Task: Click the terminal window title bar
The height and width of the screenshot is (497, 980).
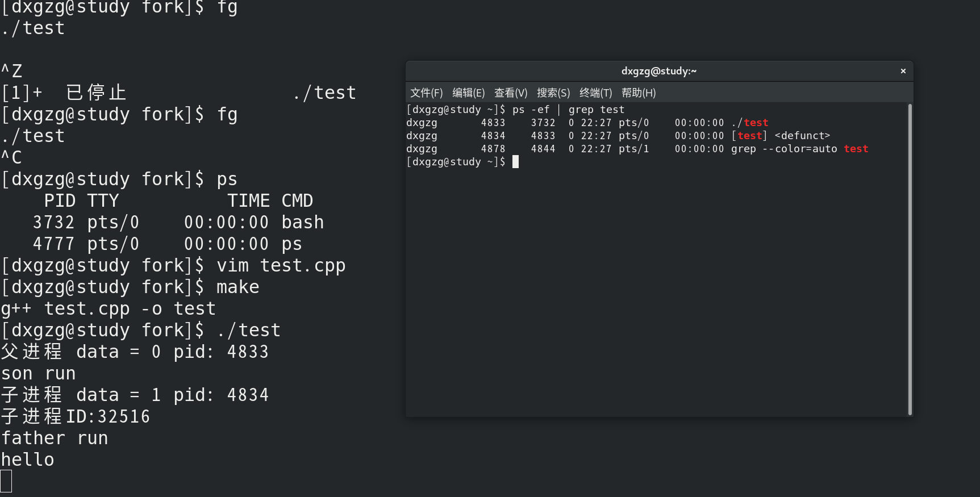Action: (x=659, y=71)
